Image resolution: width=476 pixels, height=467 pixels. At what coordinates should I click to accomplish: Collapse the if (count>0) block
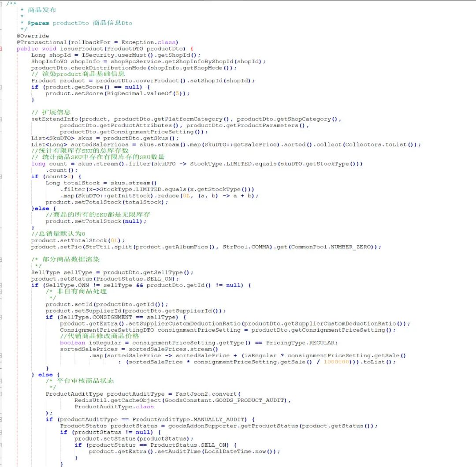pos(1,176)
